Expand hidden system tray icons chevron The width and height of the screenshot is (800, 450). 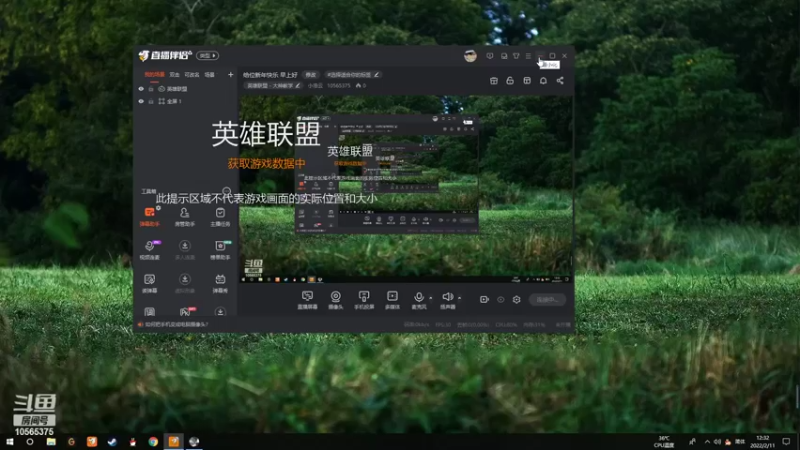pos(707,442)
